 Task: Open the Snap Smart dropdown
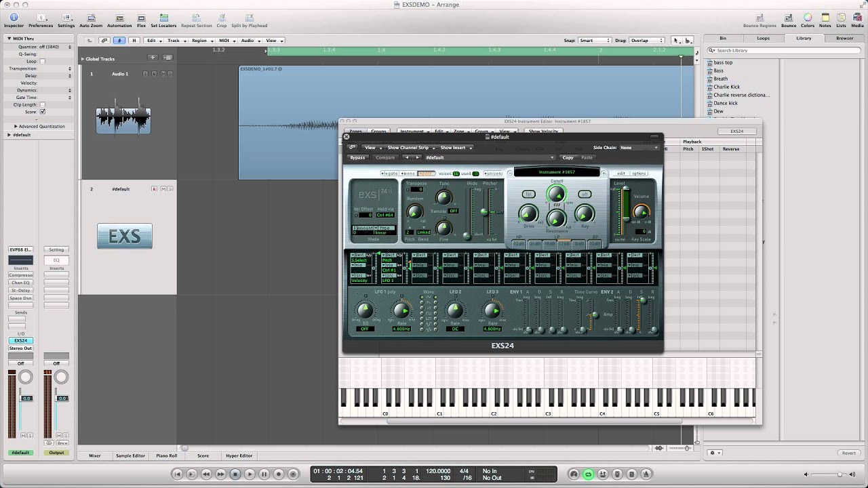point(595,41)
